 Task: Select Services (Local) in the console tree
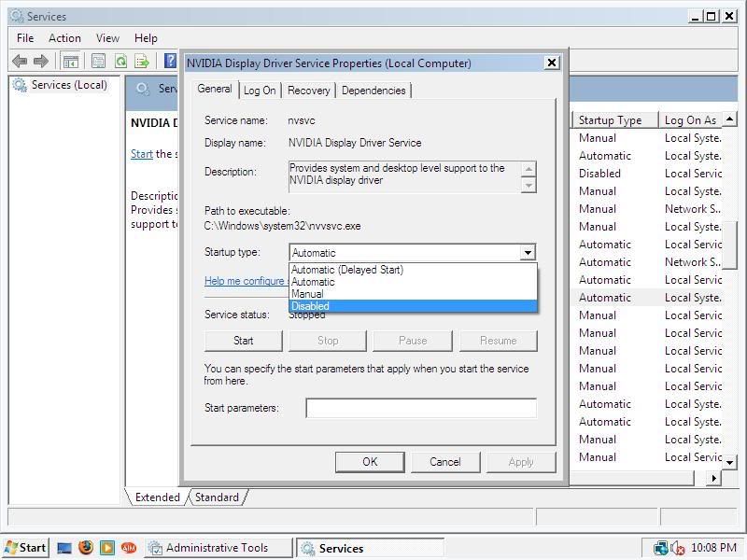pyautogui.click(x=69, y=85)
